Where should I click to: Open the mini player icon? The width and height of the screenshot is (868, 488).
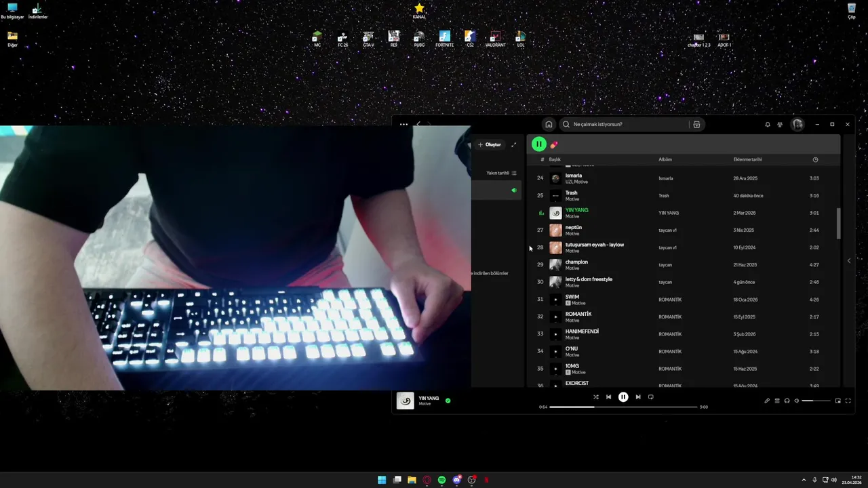[837, 401]
